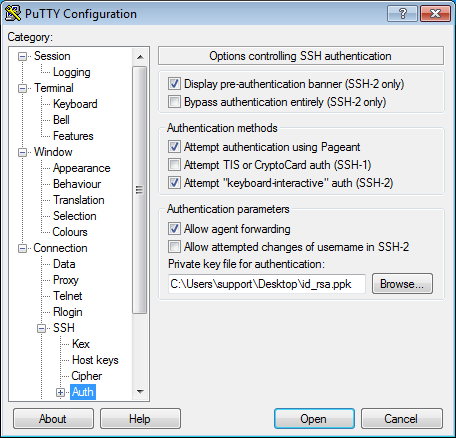Enable Attempt TIS or CryptoCard auth
456x438 pixels.
174,164
